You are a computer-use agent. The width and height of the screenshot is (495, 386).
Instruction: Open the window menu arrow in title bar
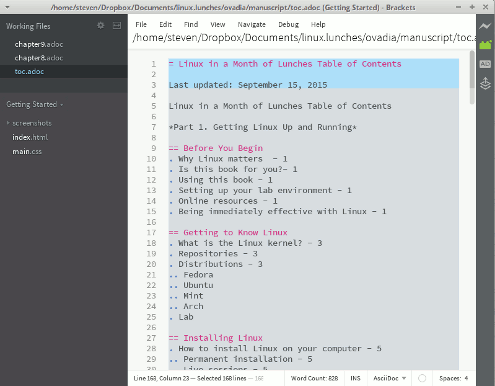(7, 7)
